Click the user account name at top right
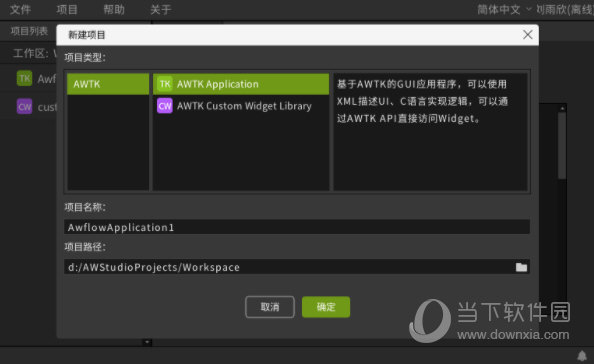This screenshot has height=364, width=594. pos(564,9)
